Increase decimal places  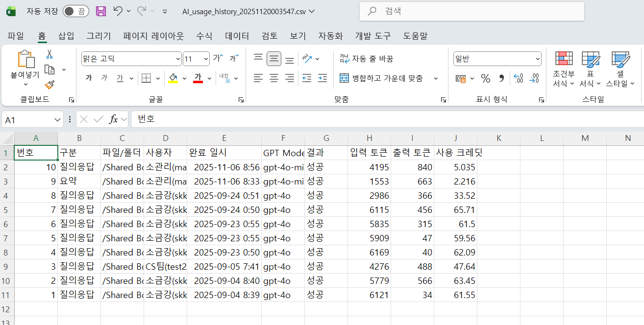[x=519, y=78]
